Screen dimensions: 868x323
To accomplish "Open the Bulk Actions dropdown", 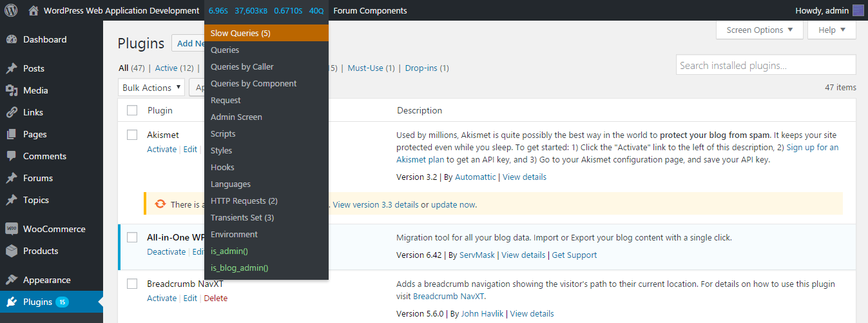I will [x=151, y=88].
